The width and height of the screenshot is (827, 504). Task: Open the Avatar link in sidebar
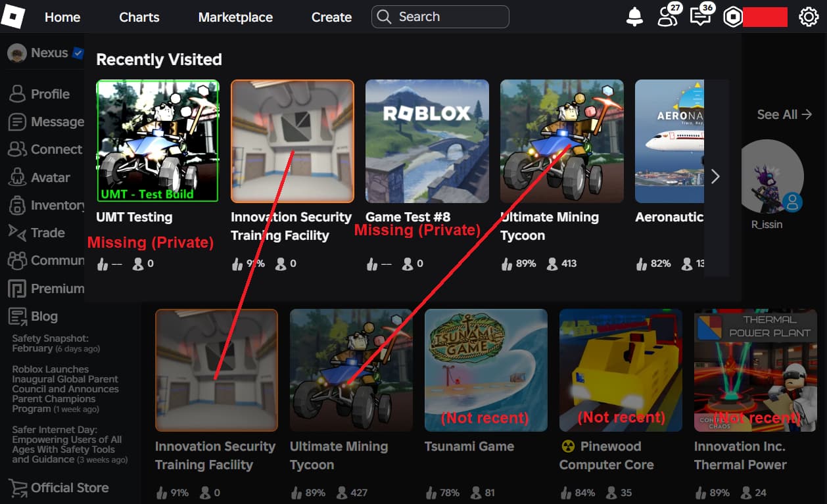click(51, 177)
